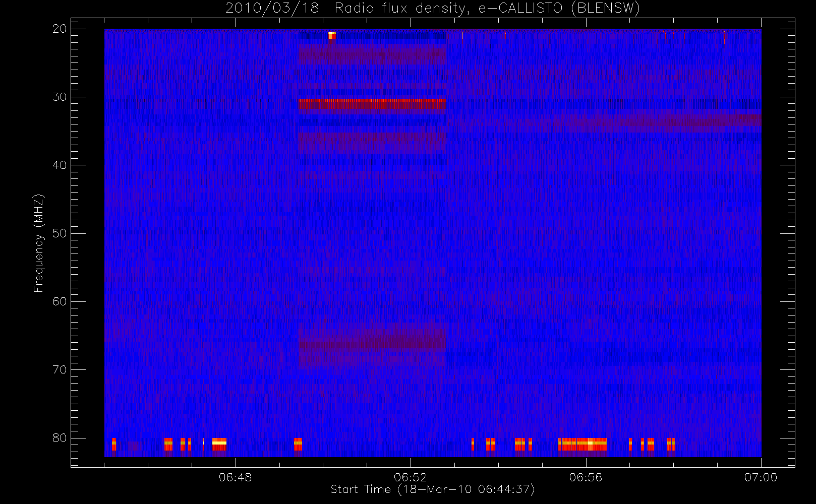Click the 20 MHz frequency tick label
The image size is (816, 504).
pos(60,29)
